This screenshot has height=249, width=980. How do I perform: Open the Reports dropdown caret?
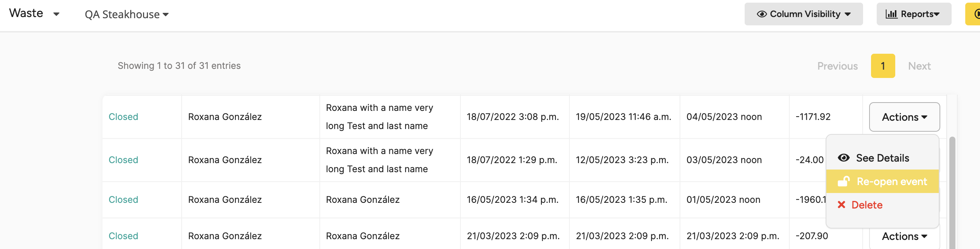click(936, 14)
